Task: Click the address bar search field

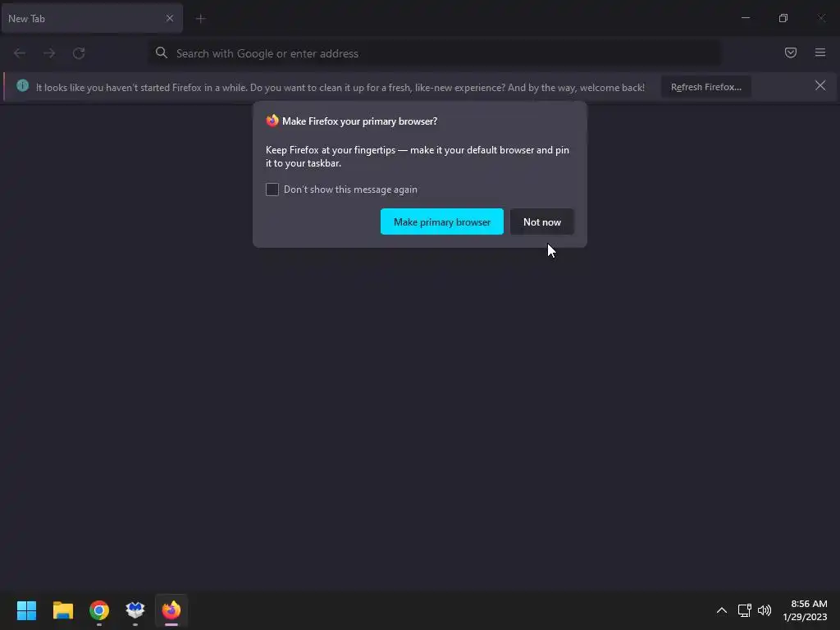Action: (x=434, y=53)
